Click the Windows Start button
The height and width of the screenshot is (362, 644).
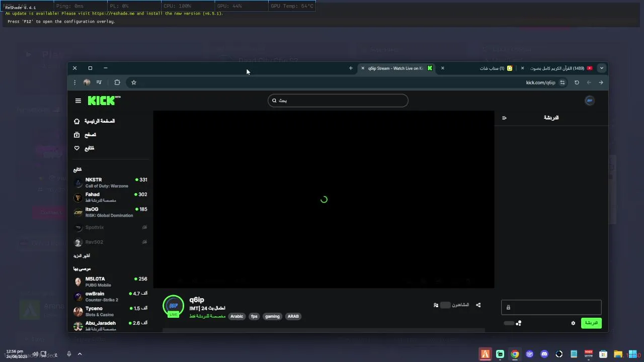pos(632,354)
